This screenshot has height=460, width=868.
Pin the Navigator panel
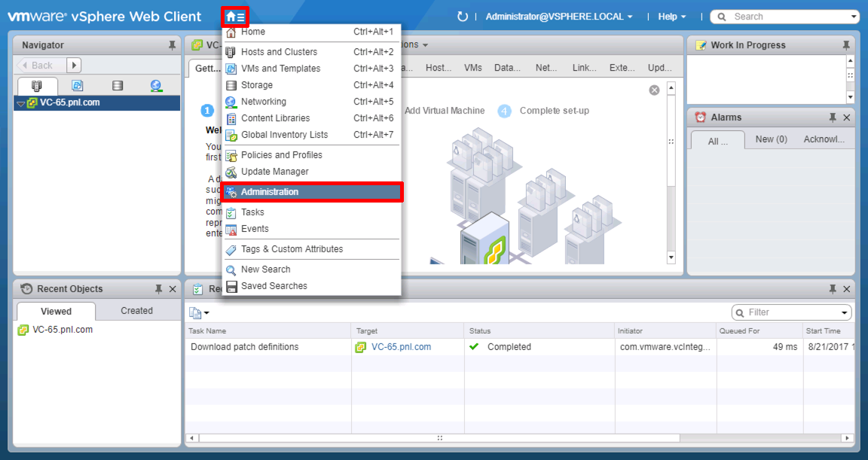(172, 44)
